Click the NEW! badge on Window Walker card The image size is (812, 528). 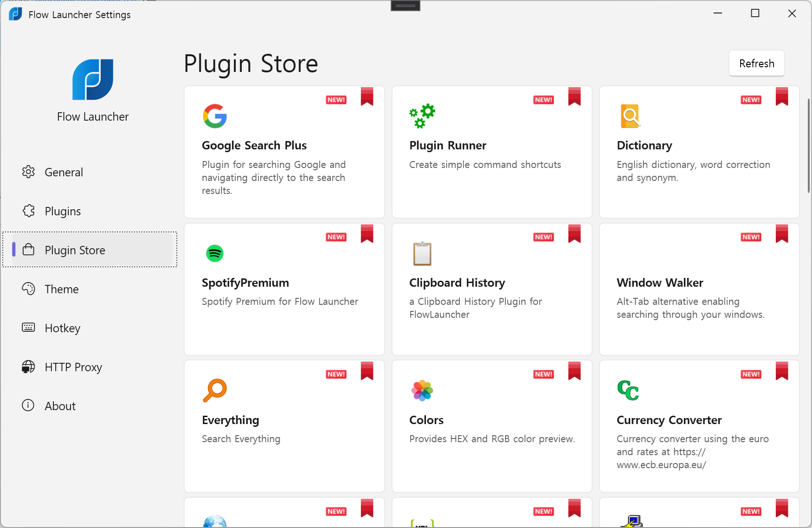[751, 237]
